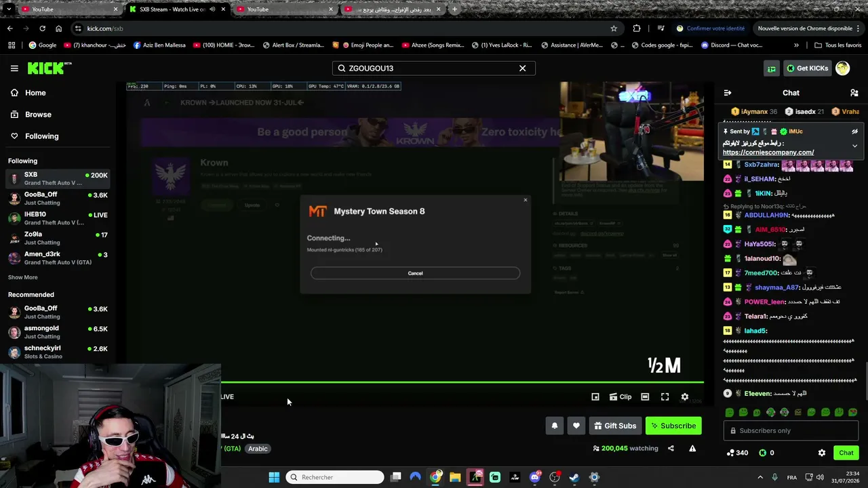
Task: Open the Get KICKs button
Action: (807, 68)
